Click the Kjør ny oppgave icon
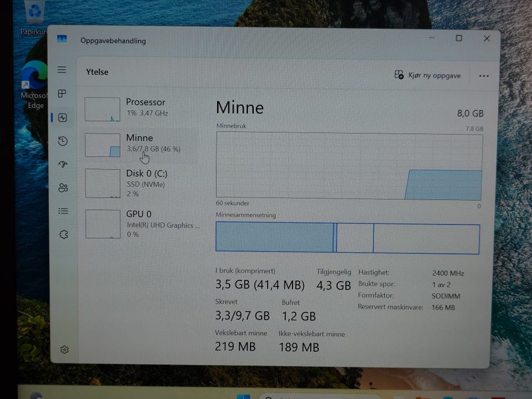The image size is (532, 399). (399, 75)
